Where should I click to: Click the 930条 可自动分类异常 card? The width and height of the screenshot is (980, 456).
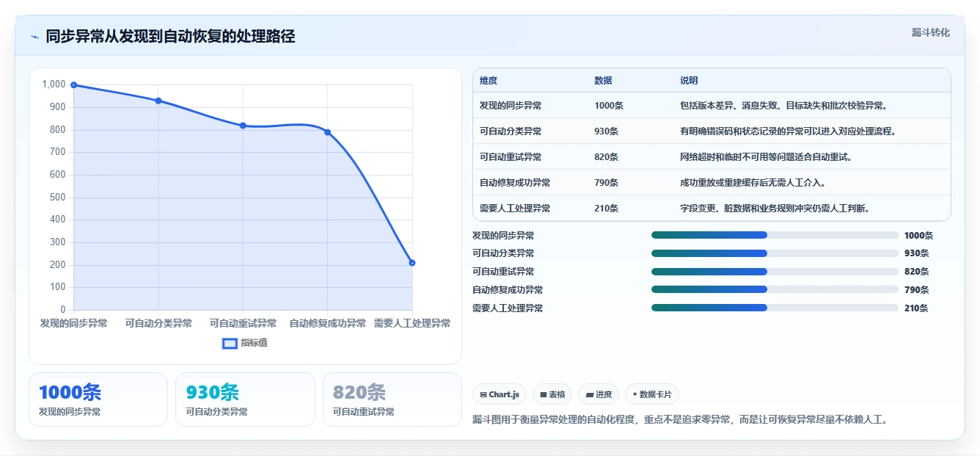pos(245,399)
